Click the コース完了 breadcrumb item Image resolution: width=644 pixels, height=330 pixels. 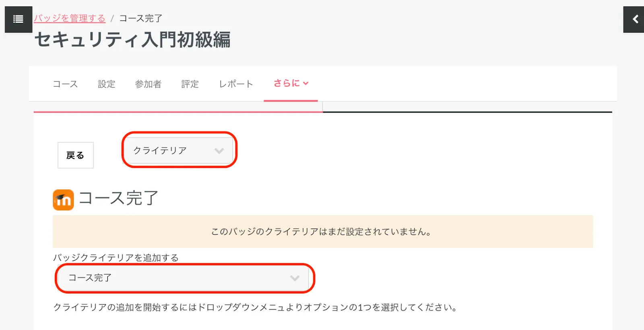(x=141, y=19)
